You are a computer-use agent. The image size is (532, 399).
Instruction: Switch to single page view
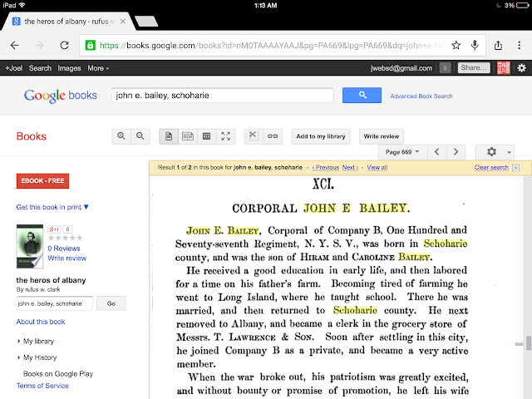click(x=169, y=136)
